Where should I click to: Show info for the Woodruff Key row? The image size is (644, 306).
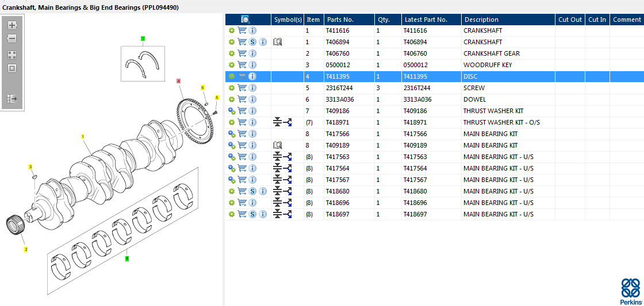tap(252, 65)
